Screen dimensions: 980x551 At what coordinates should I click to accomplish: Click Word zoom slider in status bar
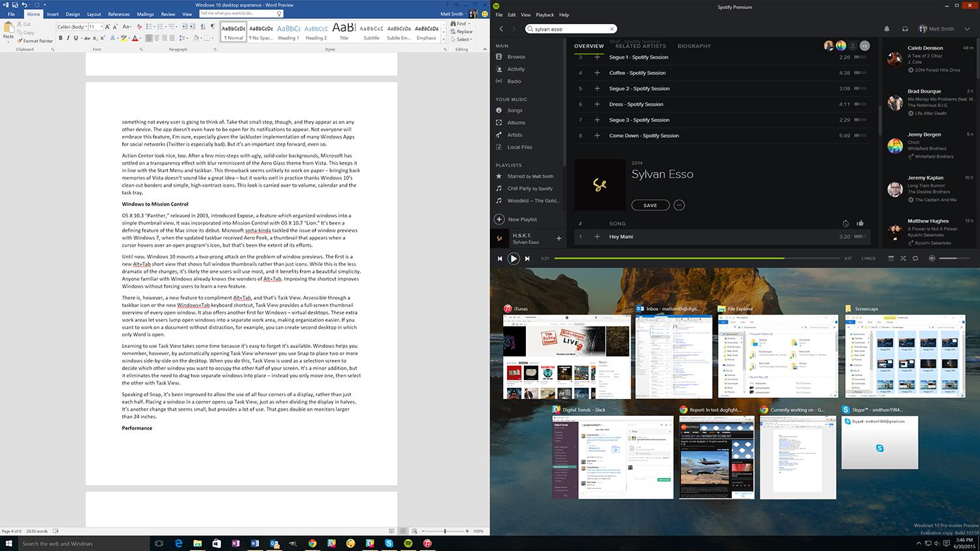pyautogui.click(x=445, y=531)
